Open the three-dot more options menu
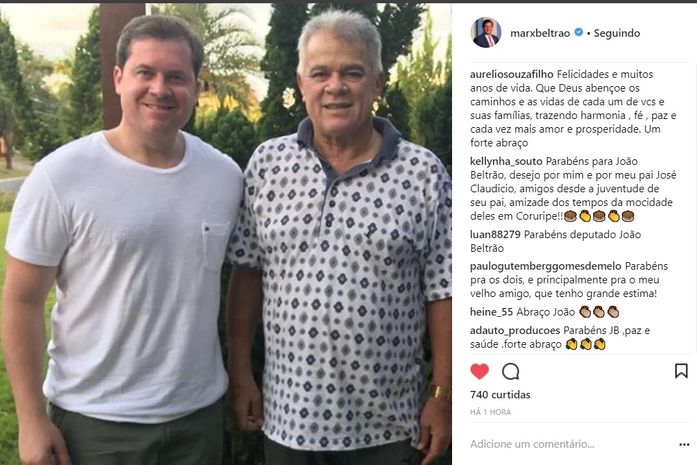Viewport: 697px width, 465px height. 684,444
